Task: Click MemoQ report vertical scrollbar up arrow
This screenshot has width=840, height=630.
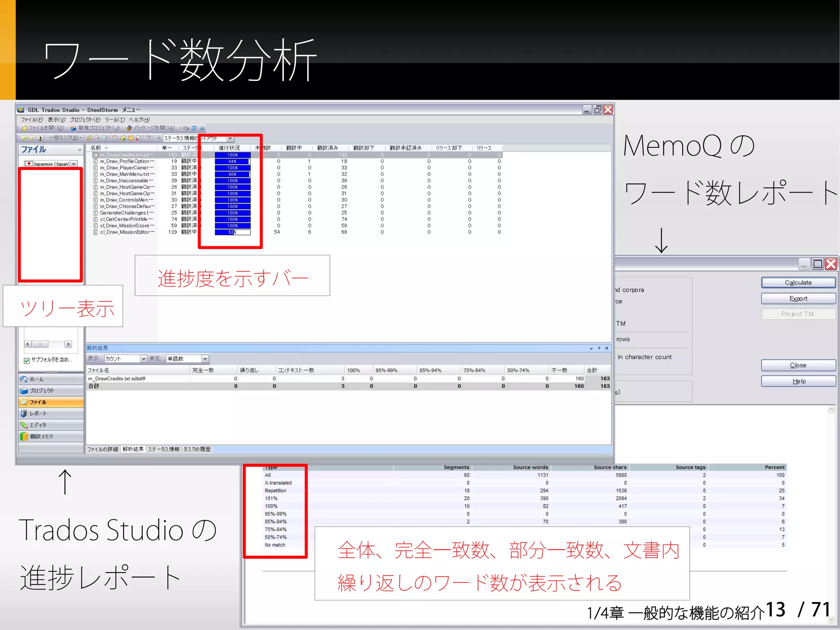Action: (831, 409)
